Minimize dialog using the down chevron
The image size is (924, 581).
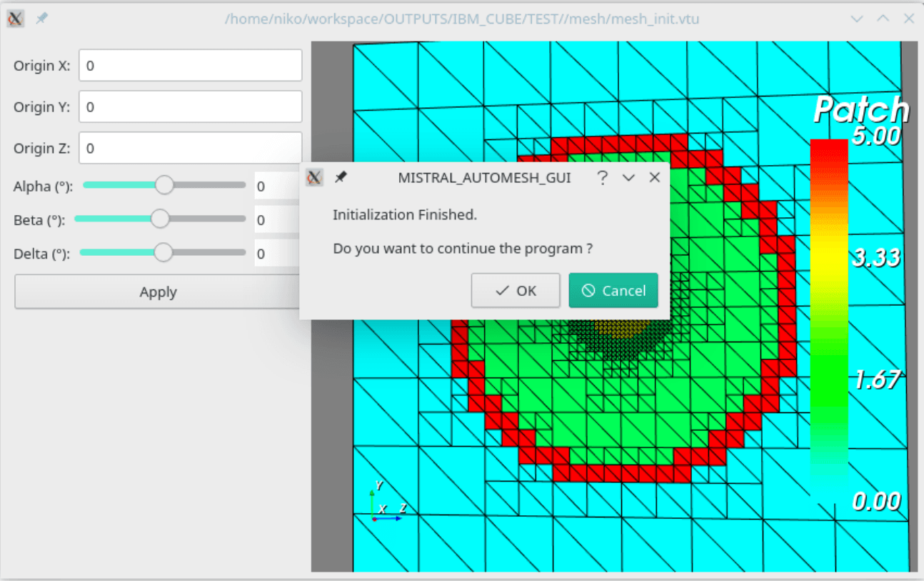click(628, 178)
